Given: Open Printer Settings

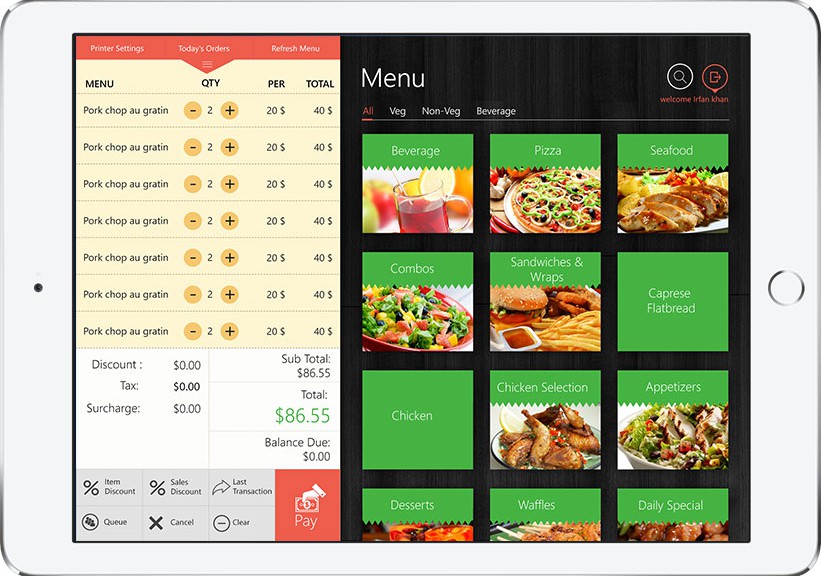Looking at the screenshot, I should [x=117, y=48].
